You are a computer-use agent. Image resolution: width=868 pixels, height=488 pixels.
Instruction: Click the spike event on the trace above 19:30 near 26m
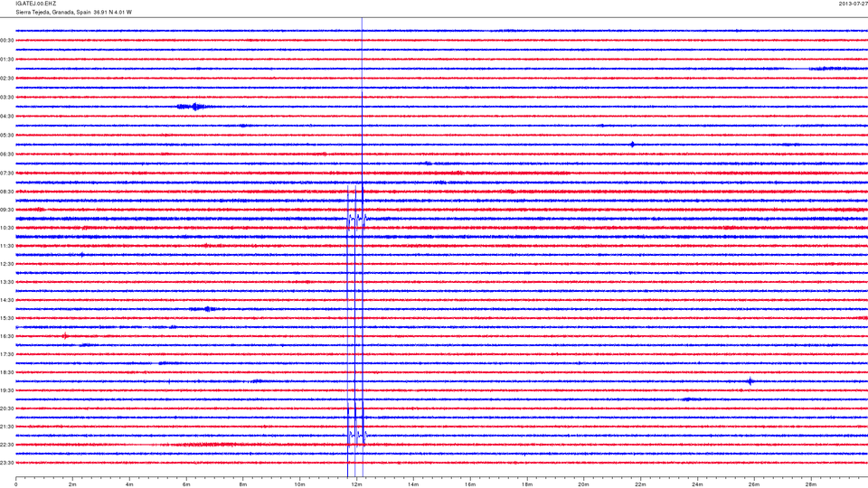[x=750, y=381]
